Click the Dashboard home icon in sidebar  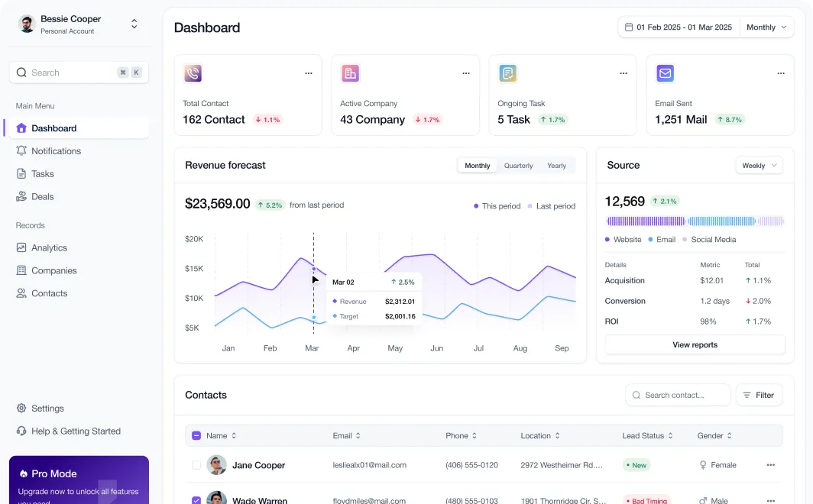(21, 128)
